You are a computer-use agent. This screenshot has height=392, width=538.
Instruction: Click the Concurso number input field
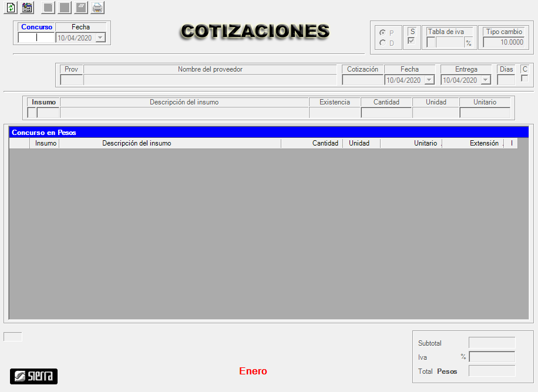tap(36, 38)
